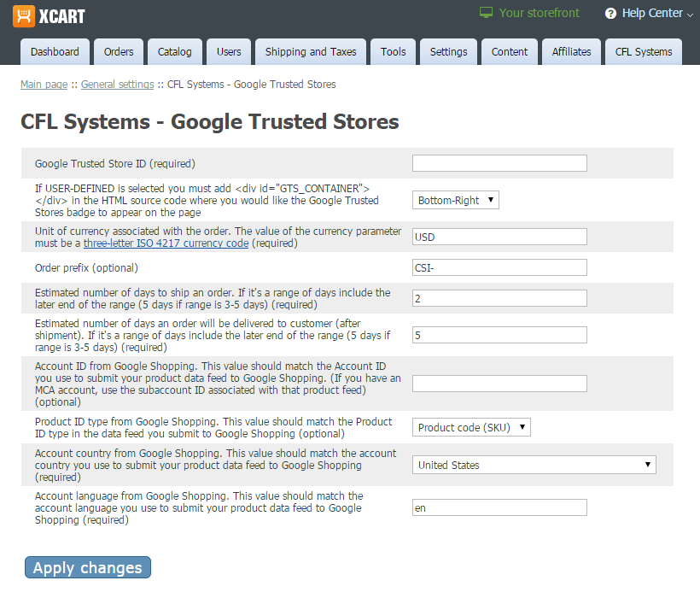Viewport: 700px width, 592px height.
Task: Open the Settings tab
Action: click(449, 52)
